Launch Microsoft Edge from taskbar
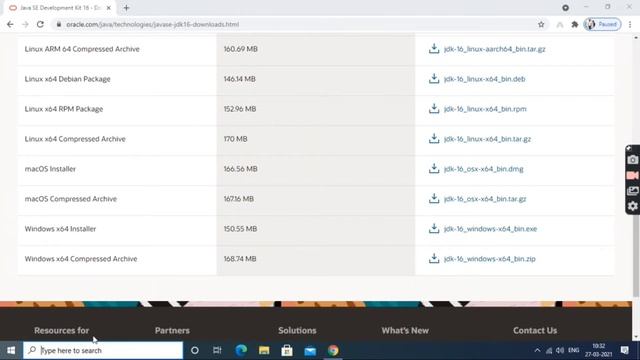Viewport: 640px width, 360px height. click(x=241, y=350)
